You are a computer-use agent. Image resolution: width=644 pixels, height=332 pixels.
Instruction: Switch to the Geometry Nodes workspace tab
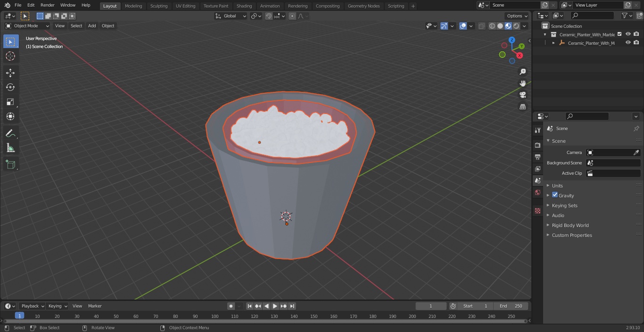(x=363, y=6)
